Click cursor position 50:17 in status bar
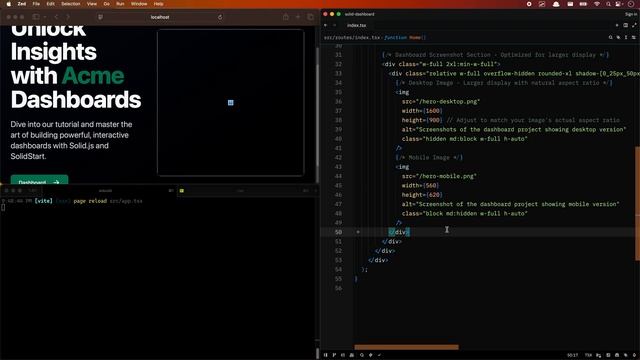The width and height of the screenshot is (640, 360). [x=572, y=356]
